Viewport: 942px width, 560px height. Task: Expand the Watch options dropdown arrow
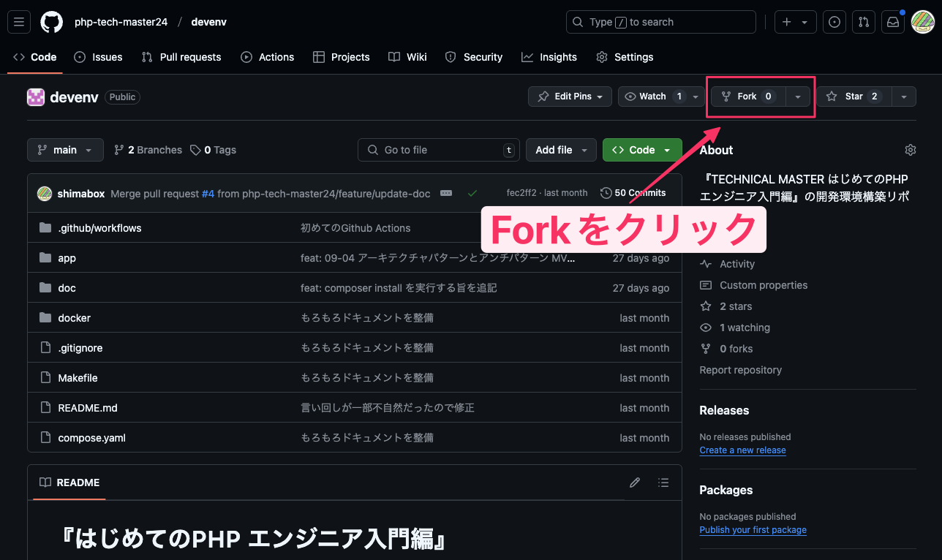coord(696,97)
